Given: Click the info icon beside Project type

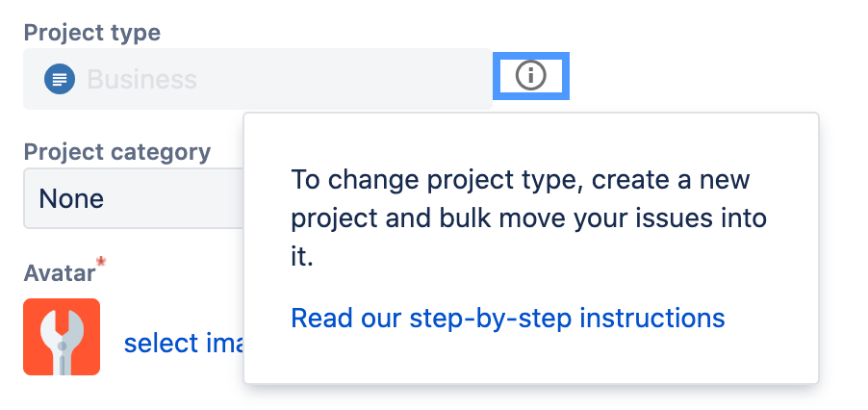Looking at the screenshot, I should 530,75.
